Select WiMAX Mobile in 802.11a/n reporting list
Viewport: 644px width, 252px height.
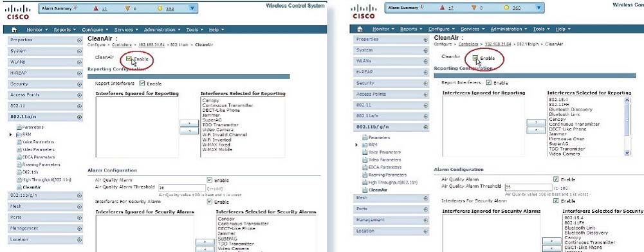tap(217, 150)
